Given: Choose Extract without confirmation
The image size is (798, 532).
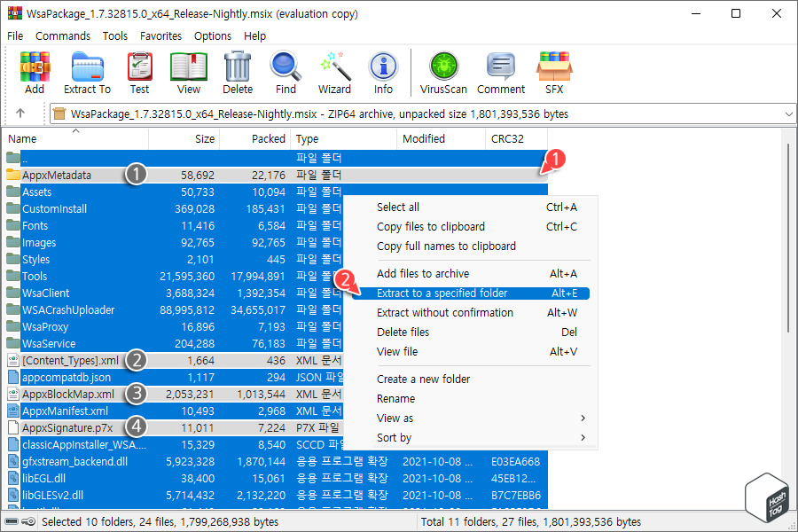Looking at the screenshot, I should [471, 313].
